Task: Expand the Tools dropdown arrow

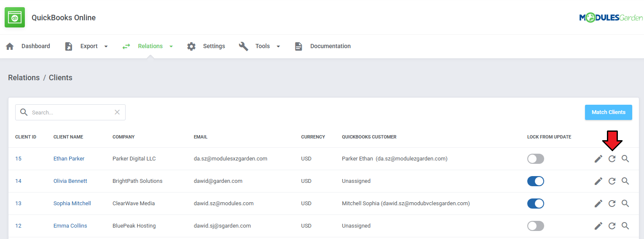Action: pos(278,46)
